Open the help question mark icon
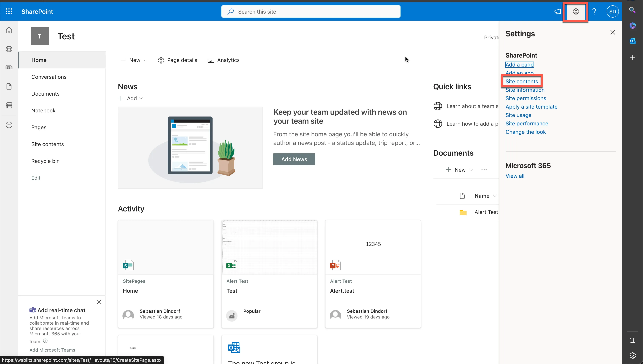Viewport: 643px width, 364px height. click(x=594, y=11)
